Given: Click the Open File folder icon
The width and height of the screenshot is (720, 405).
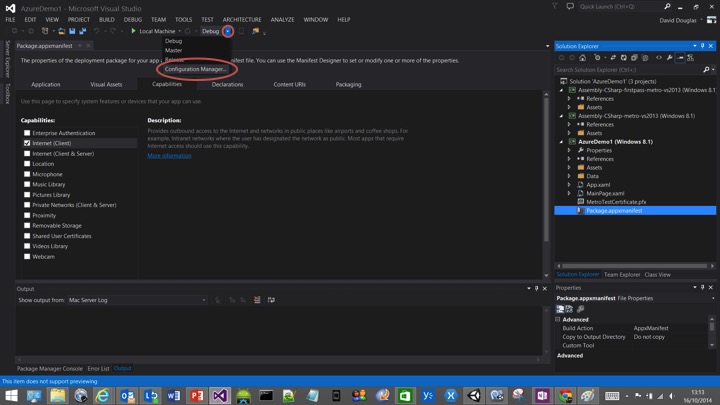Looking at the screenshot, I should coord(61,31).
